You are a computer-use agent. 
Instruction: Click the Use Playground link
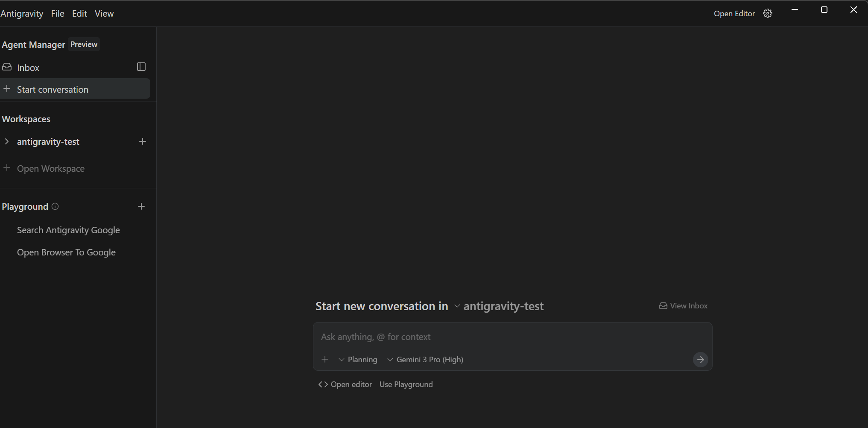[x=406, y=384]
